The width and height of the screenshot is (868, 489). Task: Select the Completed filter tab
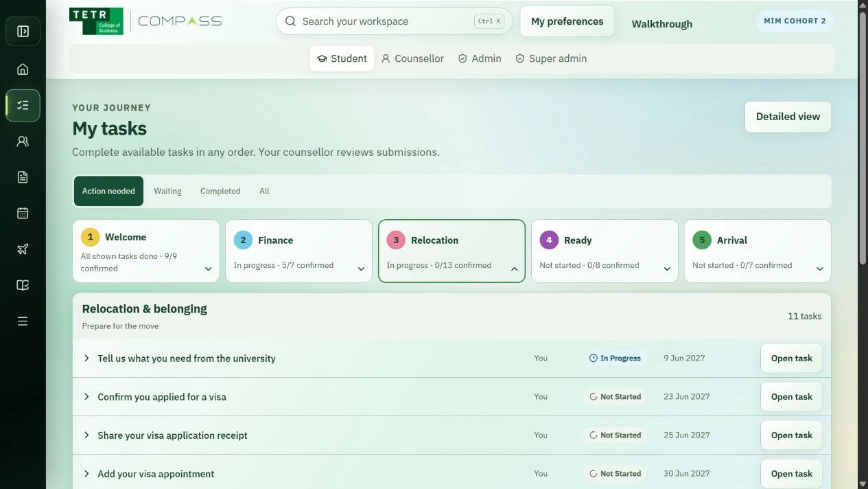point(220,191)
